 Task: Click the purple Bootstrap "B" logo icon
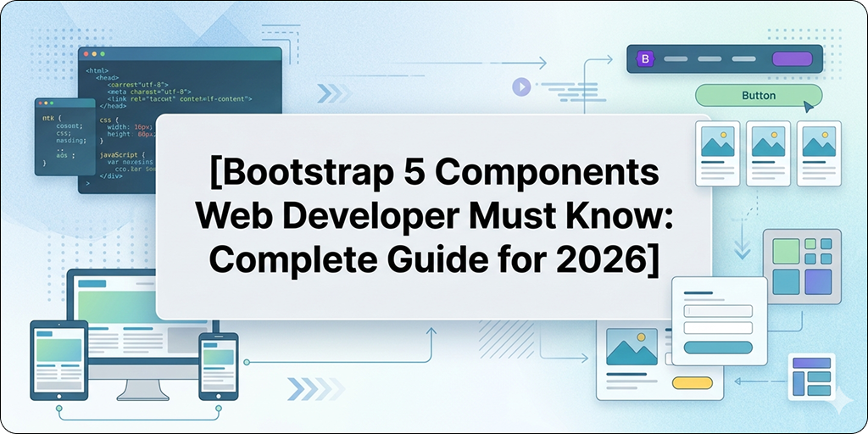point(645,59)
